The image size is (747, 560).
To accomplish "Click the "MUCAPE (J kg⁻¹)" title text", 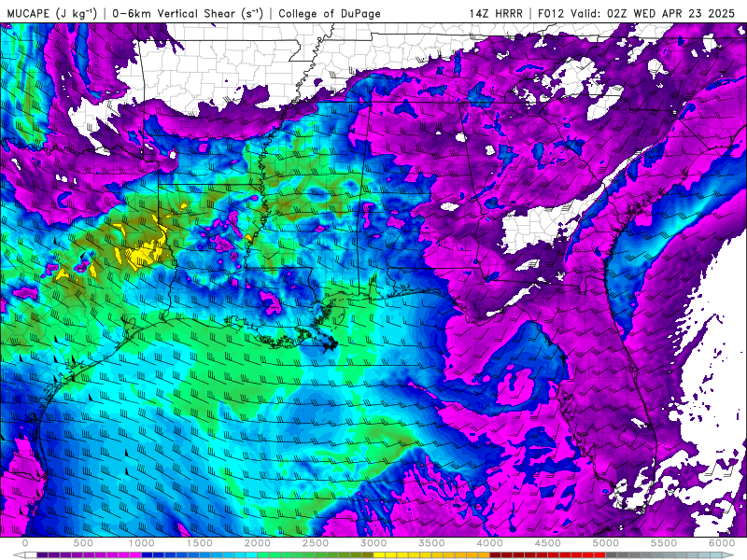I will point(52,13).
